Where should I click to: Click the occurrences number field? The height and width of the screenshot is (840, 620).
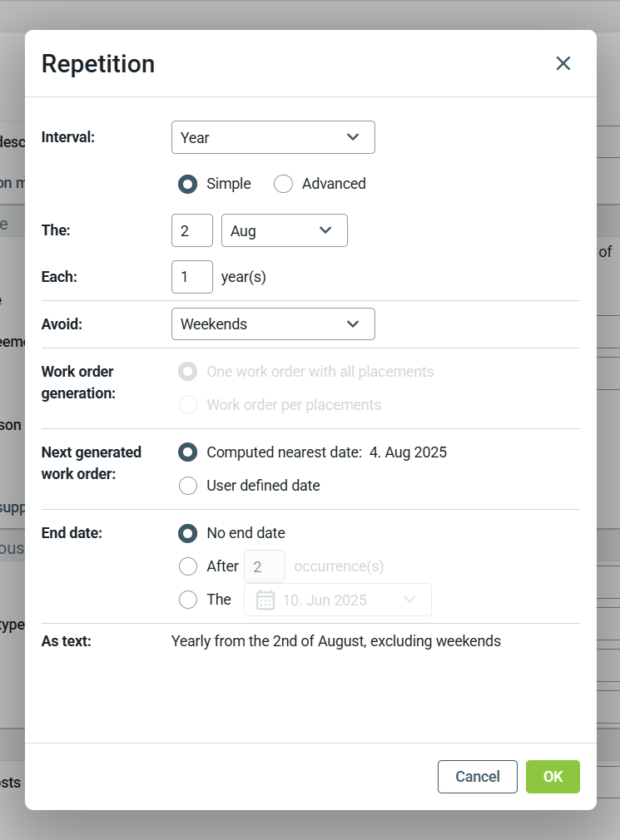265,566
